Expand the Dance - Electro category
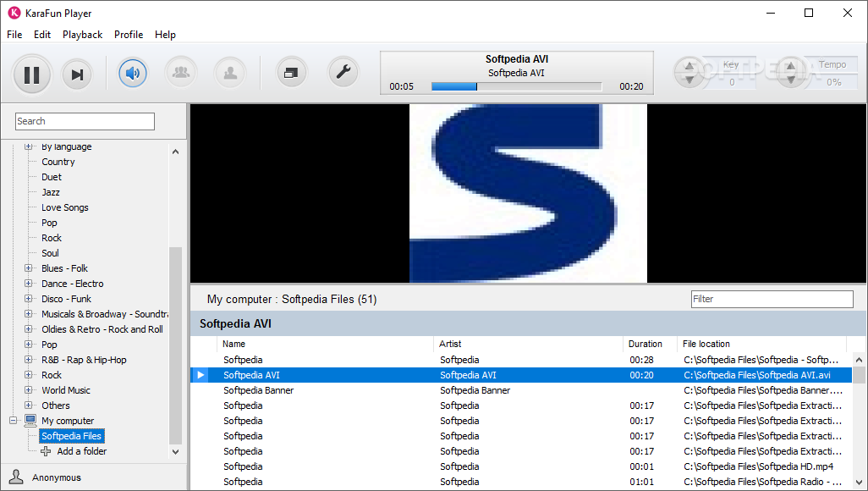The image size is (868, 491). pyautogui.click(x=28, y=284)
